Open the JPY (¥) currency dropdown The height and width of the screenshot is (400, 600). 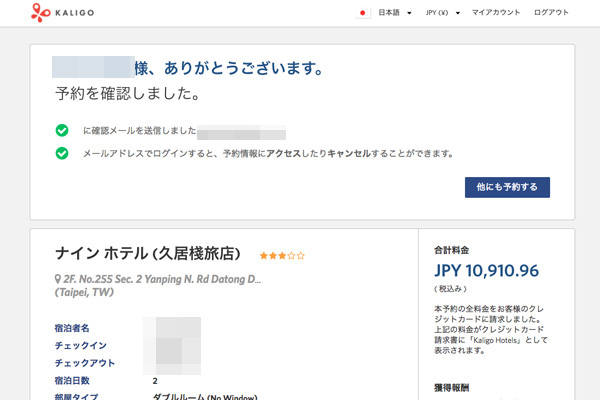pyautogui.click(x=442, y=13)
